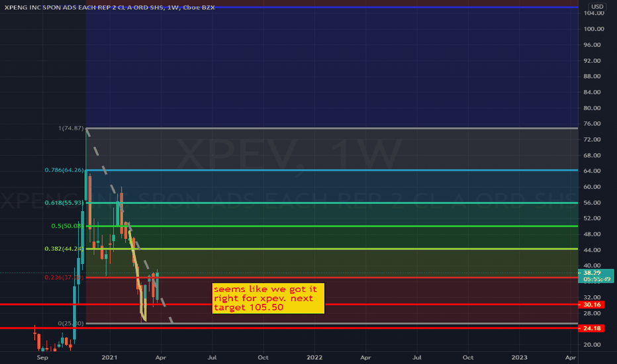Click the 2021 label on time axis

[109, 357]
